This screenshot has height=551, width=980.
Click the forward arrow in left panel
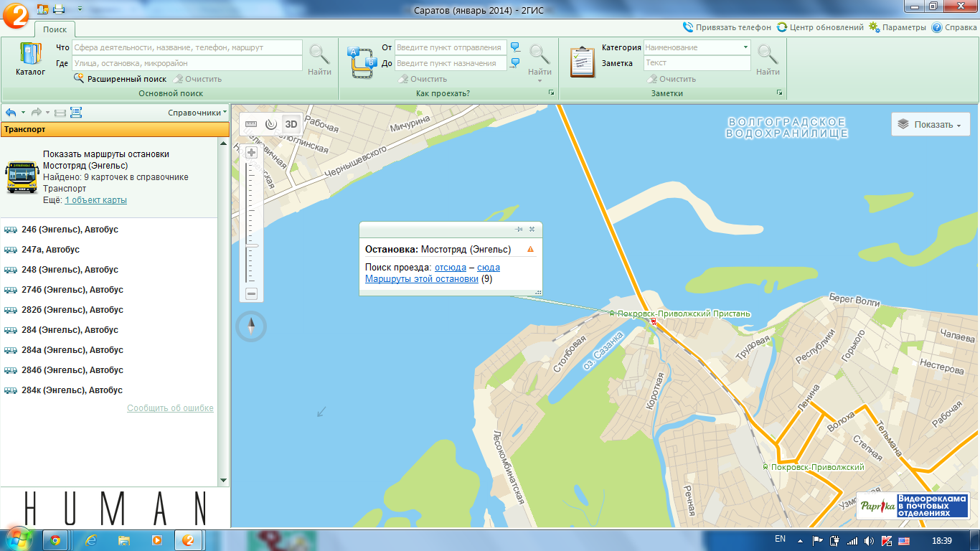tap(37, 113)
